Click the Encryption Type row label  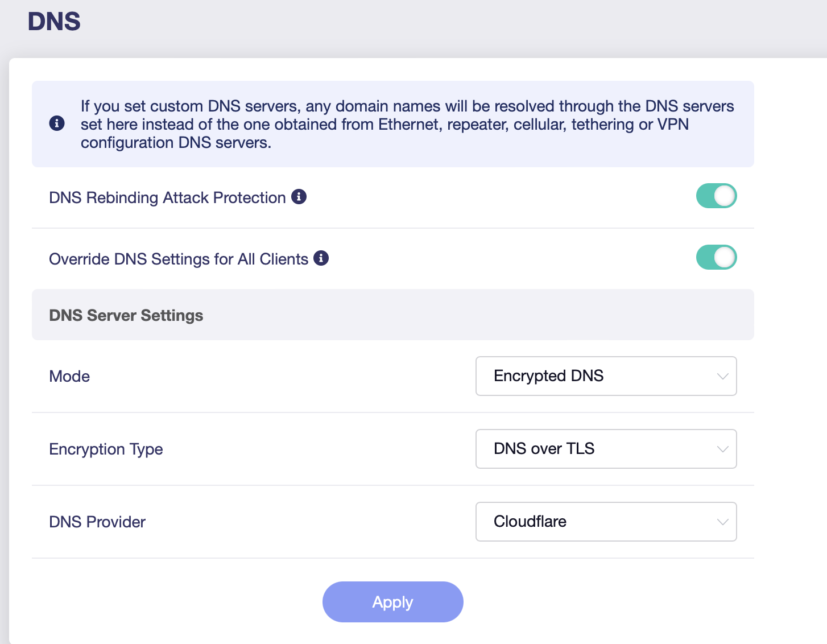coord(106,449)
